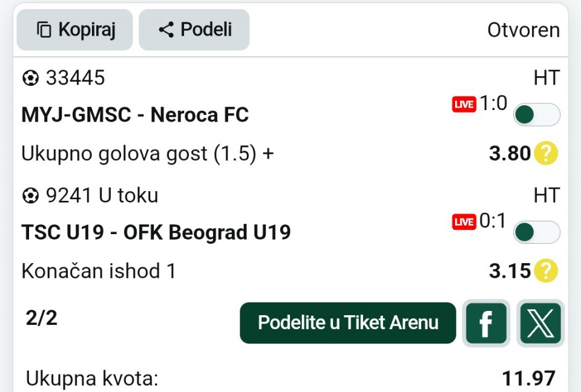
Task: Click the Otvoren ticket status label
Action: [524, 30]
